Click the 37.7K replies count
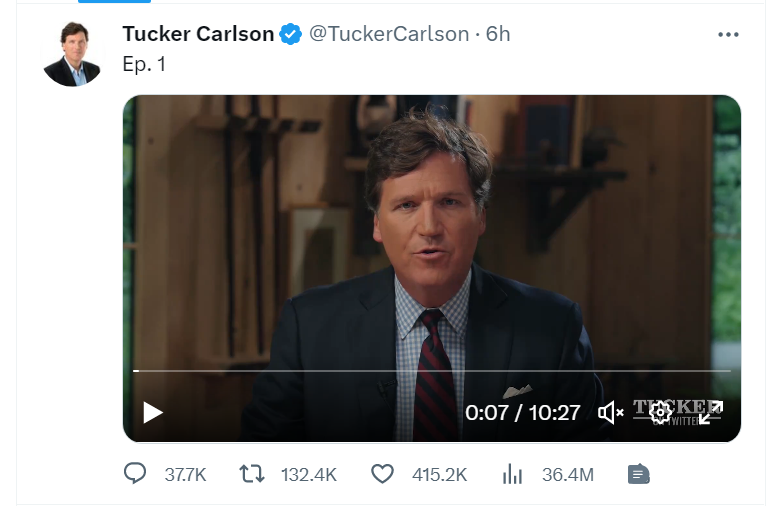The width and height of the screenshot is (769, 506). click(185, 475)
